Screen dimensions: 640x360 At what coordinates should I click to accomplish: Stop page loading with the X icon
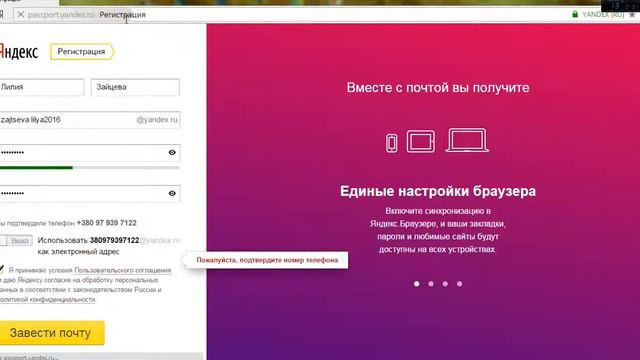pos(20,15)
